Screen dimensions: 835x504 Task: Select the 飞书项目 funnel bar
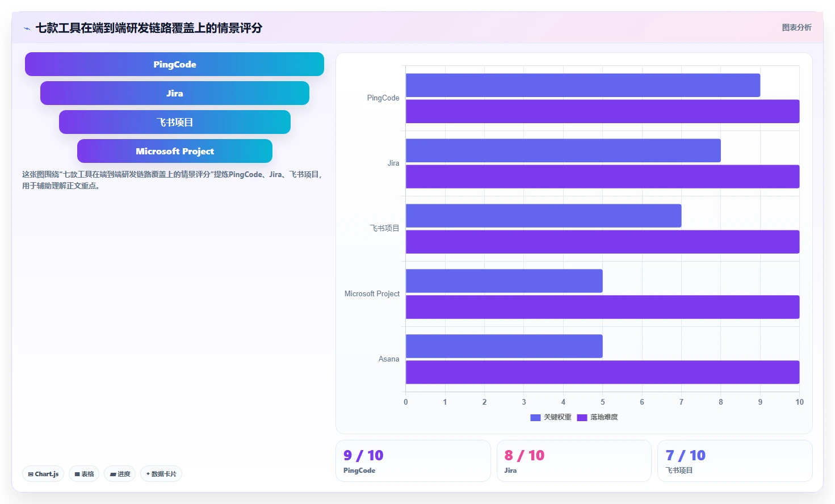coord(175,122)
